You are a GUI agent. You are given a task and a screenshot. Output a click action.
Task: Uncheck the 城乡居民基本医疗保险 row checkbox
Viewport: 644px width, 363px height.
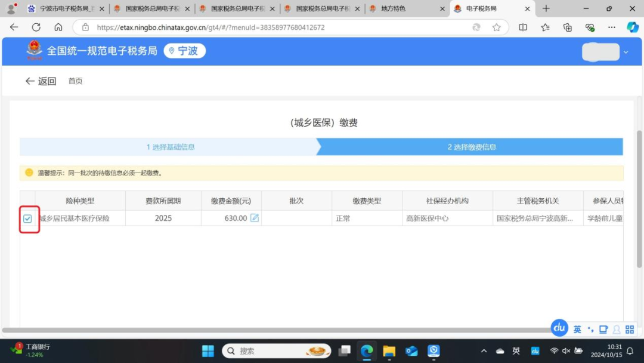click(x=27, y=219)
